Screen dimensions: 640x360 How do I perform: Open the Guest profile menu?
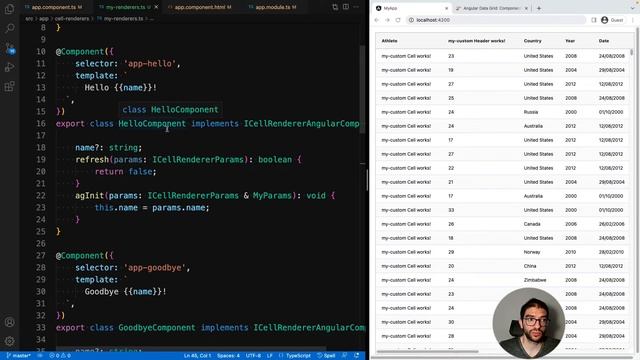[x=612, y=20]
